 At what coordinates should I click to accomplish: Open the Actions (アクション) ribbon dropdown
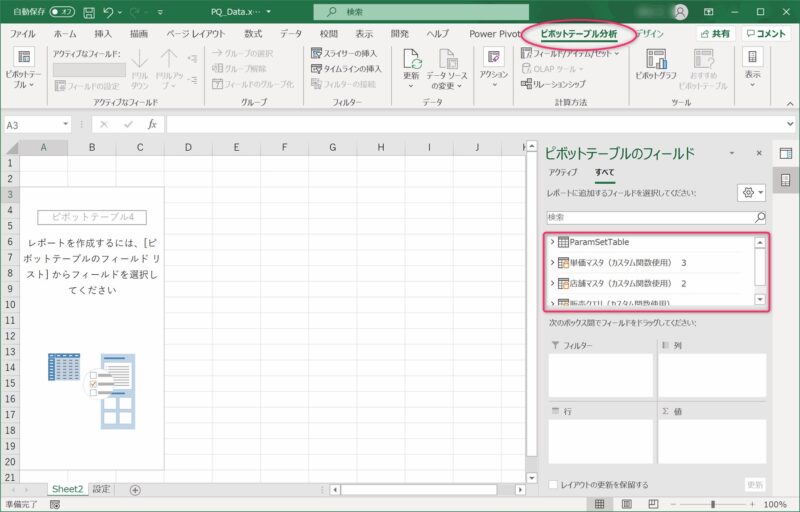(x=493, y=66)
